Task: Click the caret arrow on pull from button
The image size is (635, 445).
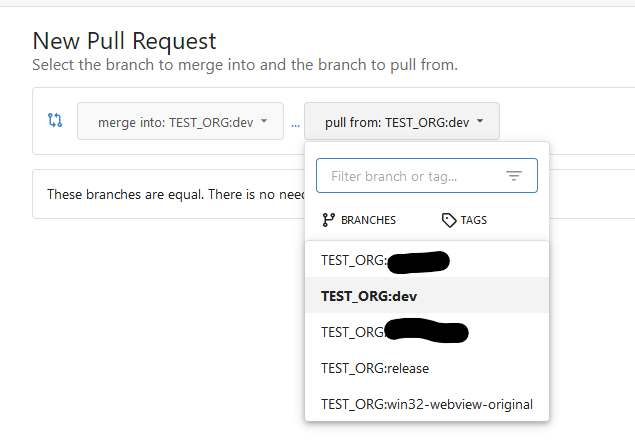Action: pyautogui.click(x=480, y=121)
